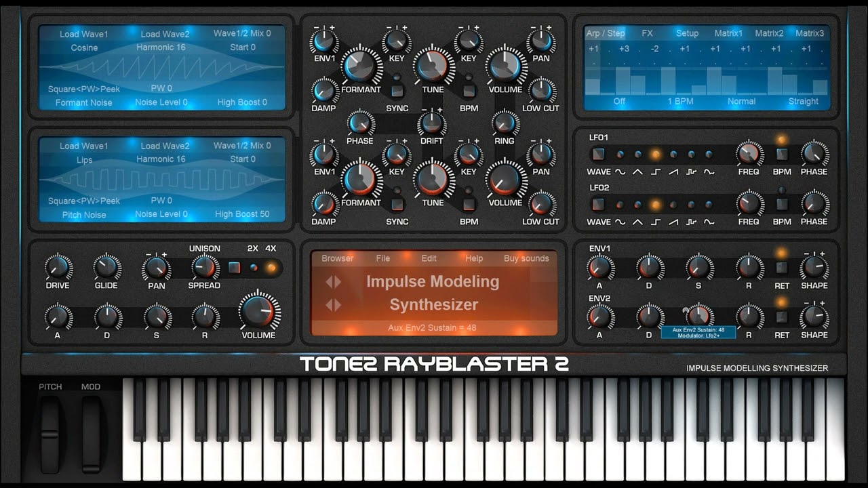This screenshot has width=868, height=488.
Task: Click the ENV1 SHAPE knob
Action: (814, 268)
